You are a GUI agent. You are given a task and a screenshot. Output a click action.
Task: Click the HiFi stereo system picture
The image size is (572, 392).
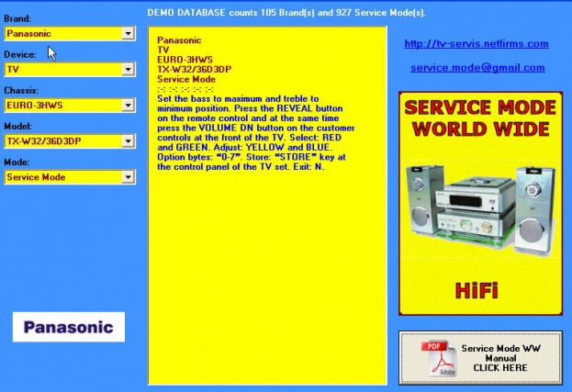coord(480,209)
